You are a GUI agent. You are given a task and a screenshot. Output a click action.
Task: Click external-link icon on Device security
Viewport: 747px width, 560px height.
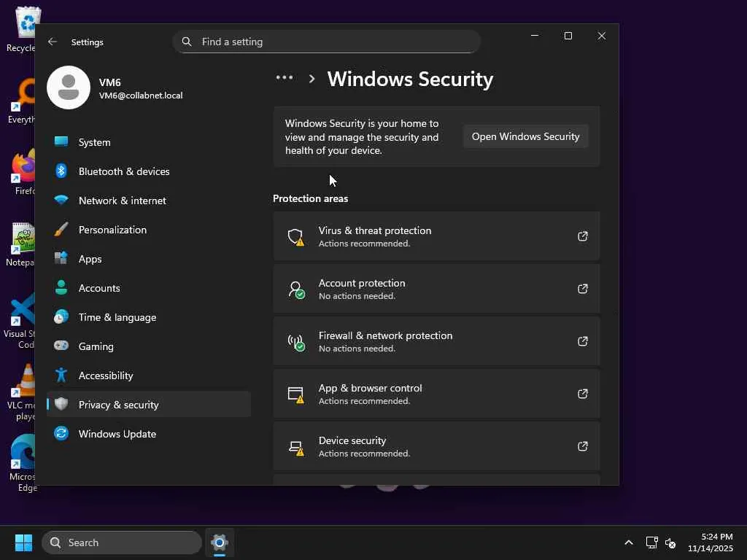click(x=583, y=446)
